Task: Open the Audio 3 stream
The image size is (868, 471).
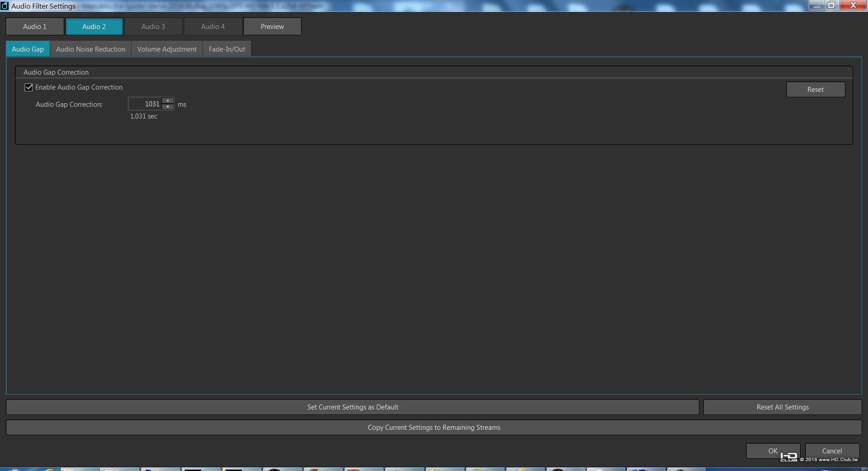Action: tap(153, 26)
